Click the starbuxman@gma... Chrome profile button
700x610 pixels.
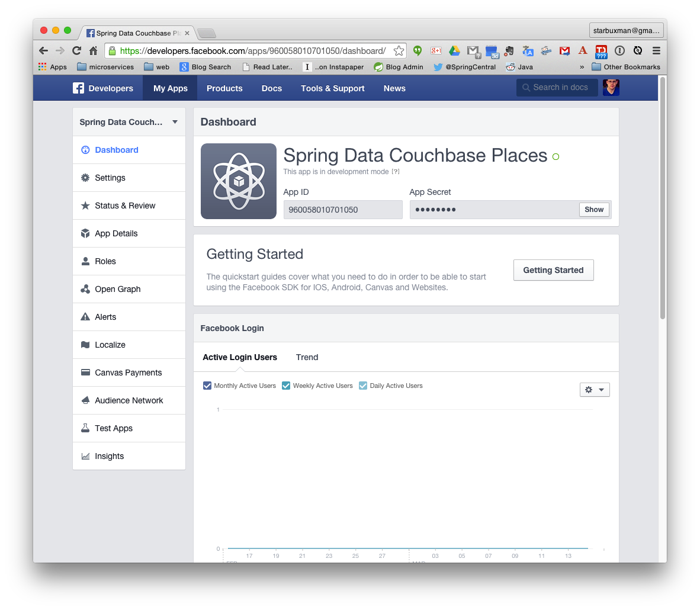click(626, 30)
